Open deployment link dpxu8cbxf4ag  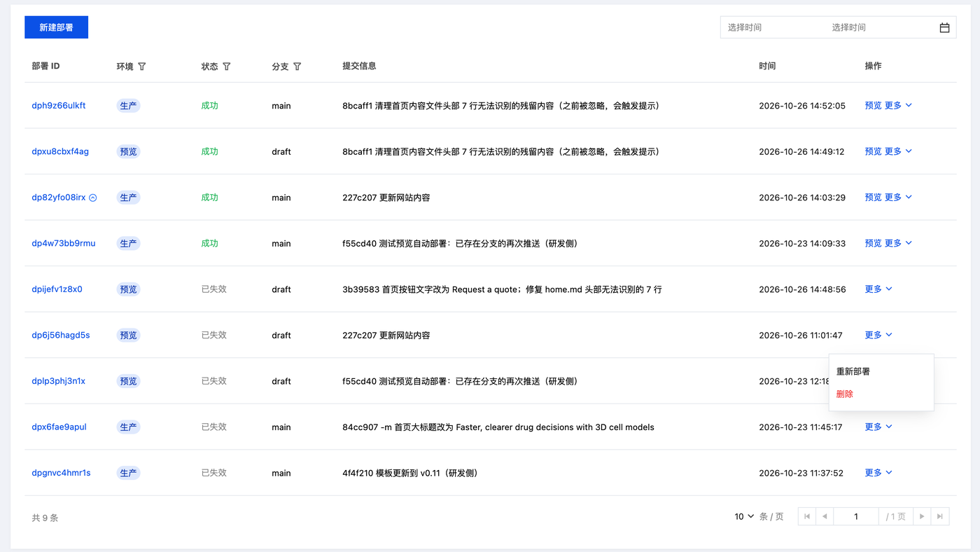point(60,151)
